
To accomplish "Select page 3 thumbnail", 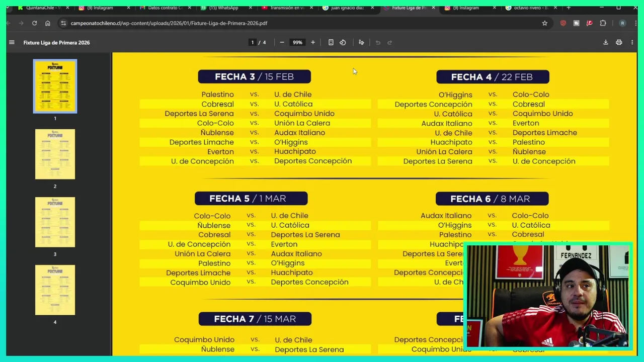I will click(55, 222).
